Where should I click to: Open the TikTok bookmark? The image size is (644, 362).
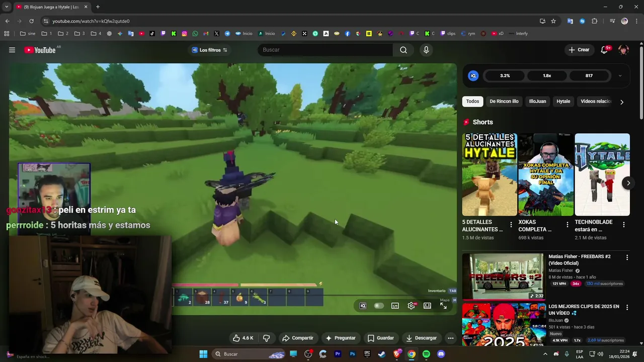[152, 34]
